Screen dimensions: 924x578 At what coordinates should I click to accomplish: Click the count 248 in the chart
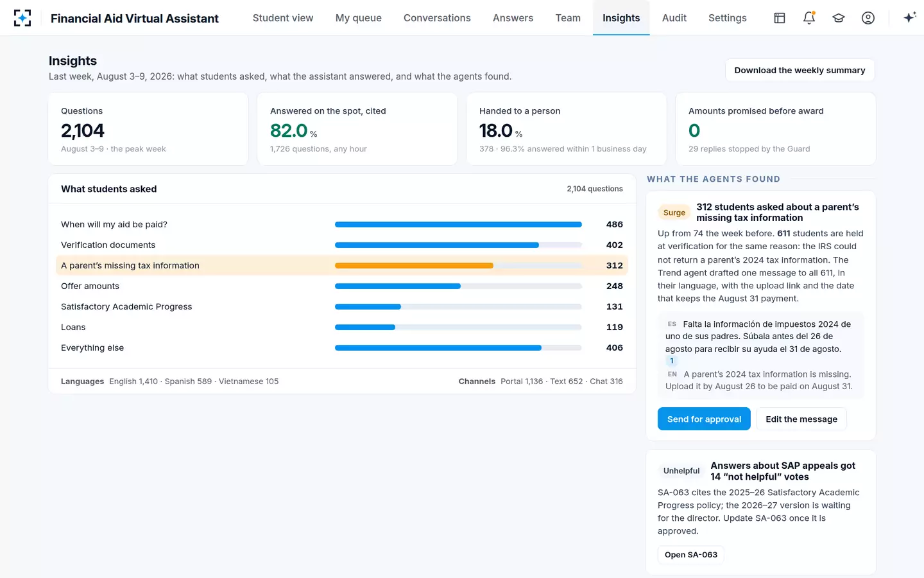tap(615, 286)
